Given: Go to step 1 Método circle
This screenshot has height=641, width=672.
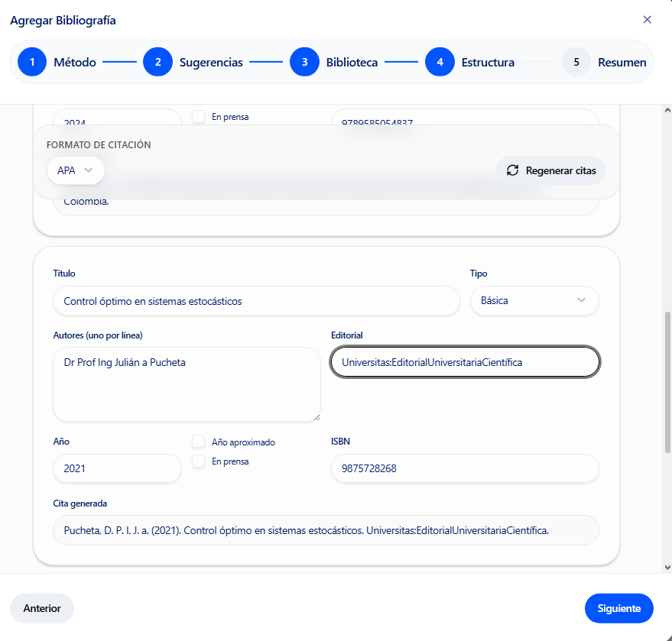Looking at the screenshot, I should pyautogui.click(x=32, y=63).
